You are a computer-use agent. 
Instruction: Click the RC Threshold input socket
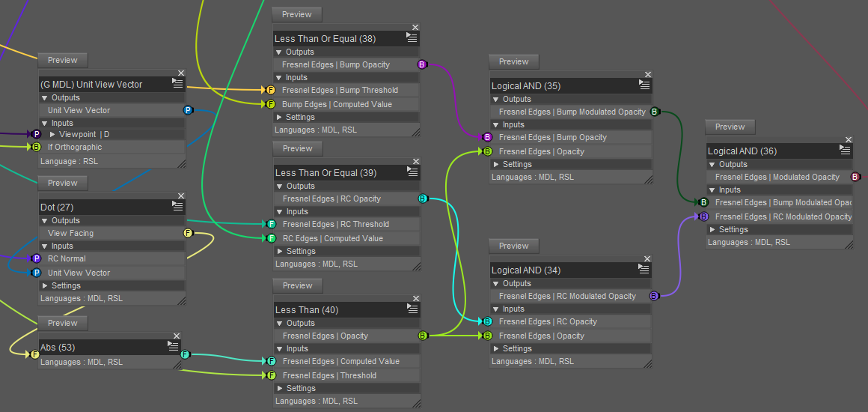(271, 225)
